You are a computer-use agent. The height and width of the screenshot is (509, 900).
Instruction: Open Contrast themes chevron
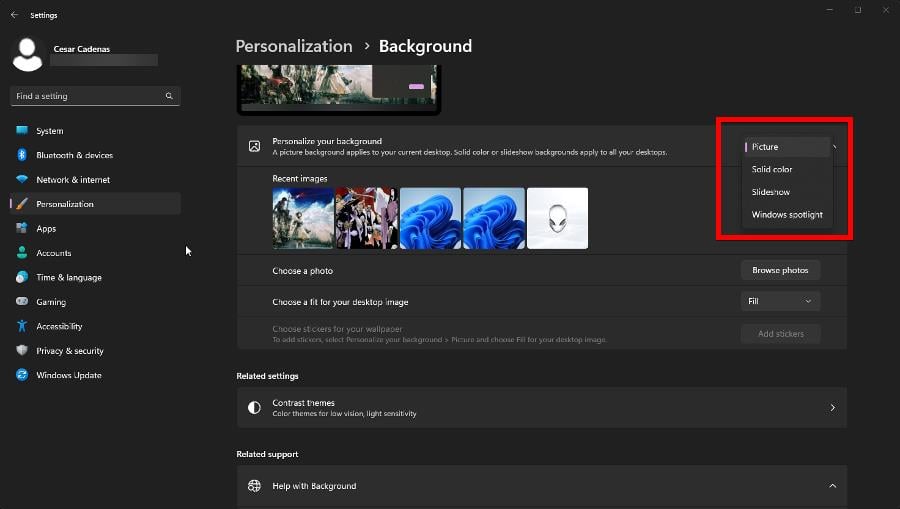[x=832, y=408]
